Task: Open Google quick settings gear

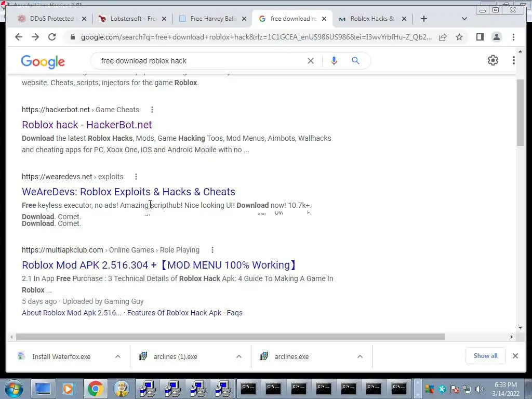Action: (493, 60)
